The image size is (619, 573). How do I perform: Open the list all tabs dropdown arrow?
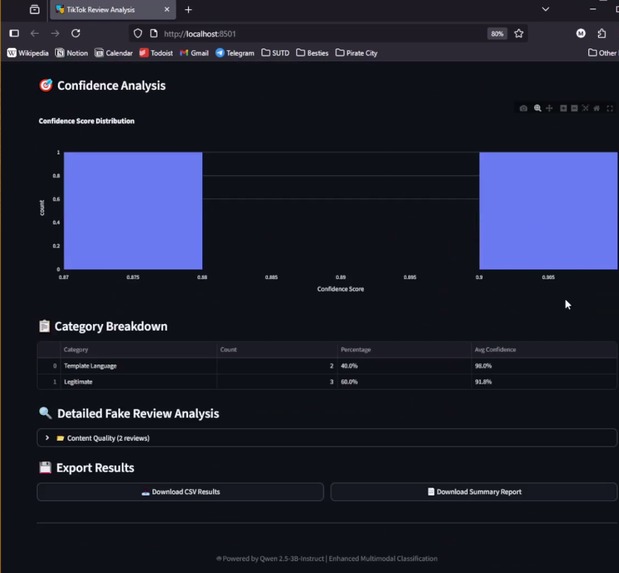546,9
